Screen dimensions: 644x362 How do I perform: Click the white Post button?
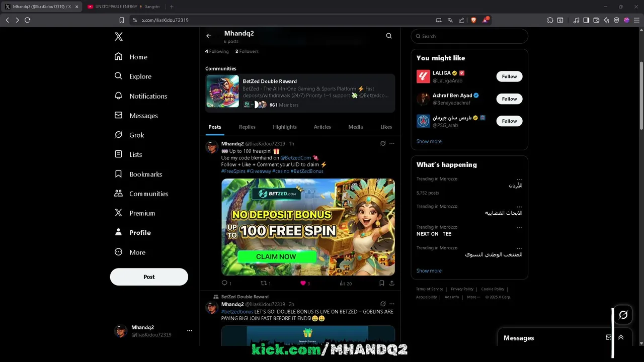[149, 277]
